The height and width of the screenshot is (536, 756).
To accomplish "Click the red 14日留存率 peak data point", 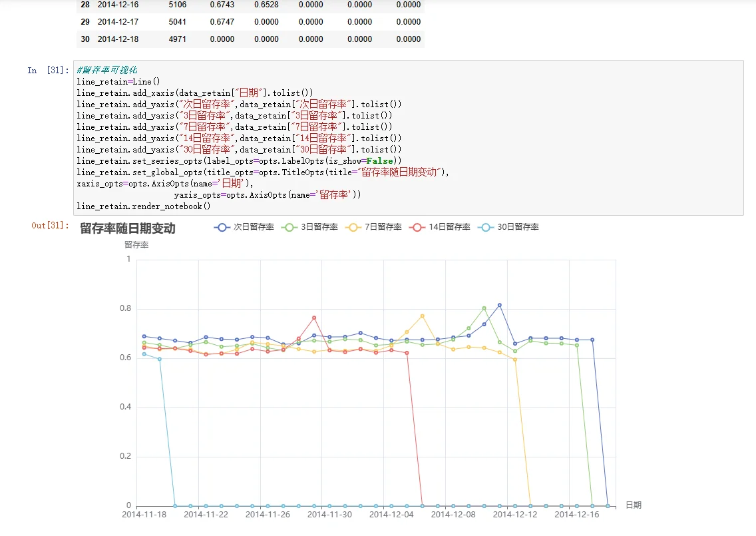I will pyautogui.click(x=314, y=318).
